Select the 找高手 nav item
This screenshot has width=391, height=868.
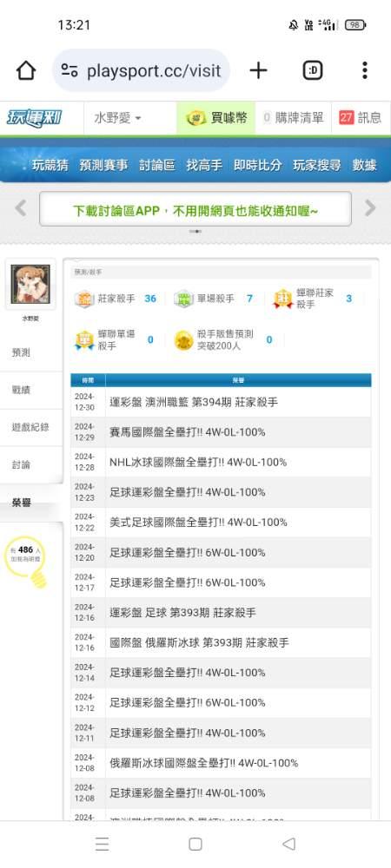204,165
